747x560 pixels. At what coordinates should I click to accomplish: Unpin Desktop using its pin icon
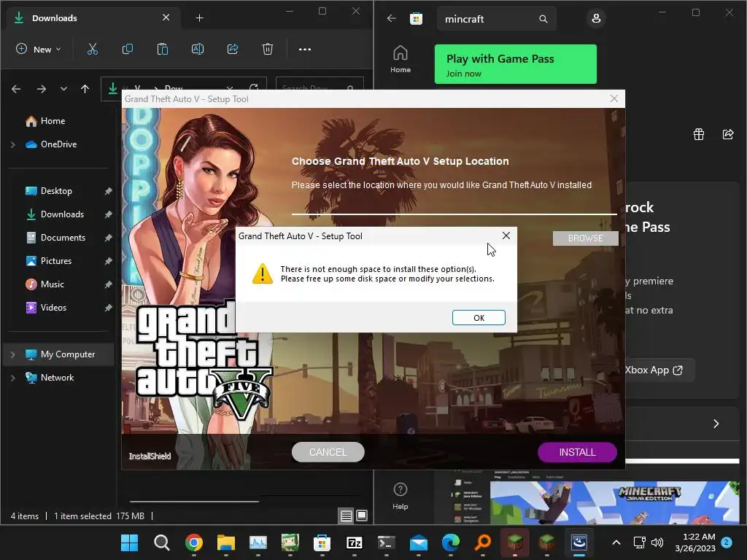tap(108, 191)
